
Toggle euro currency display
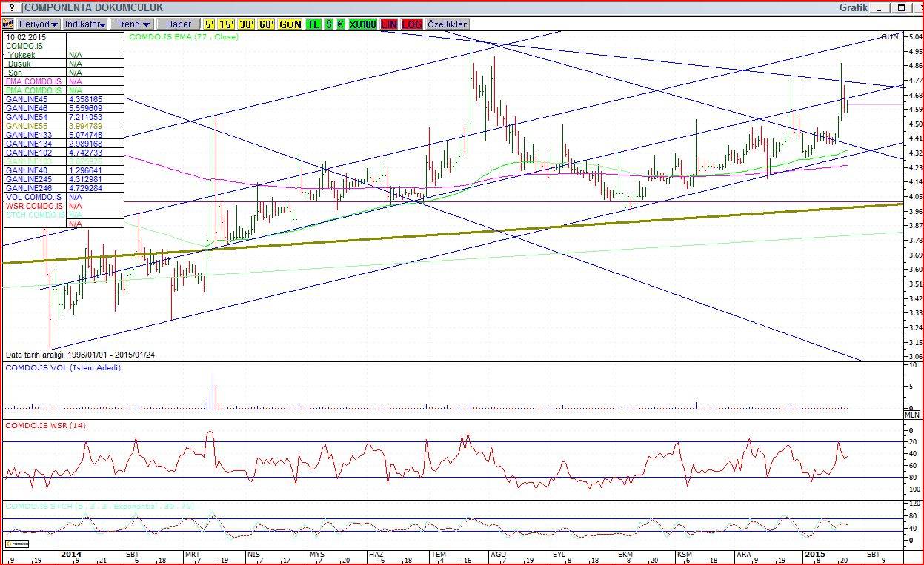click(340, 24)
